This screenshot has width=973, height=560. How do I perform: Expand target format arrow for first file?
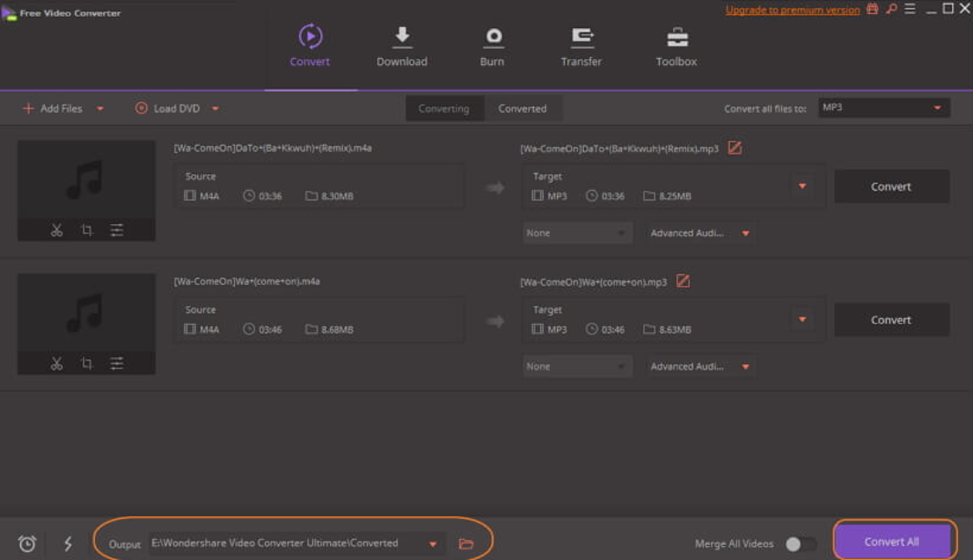point(801,186)
